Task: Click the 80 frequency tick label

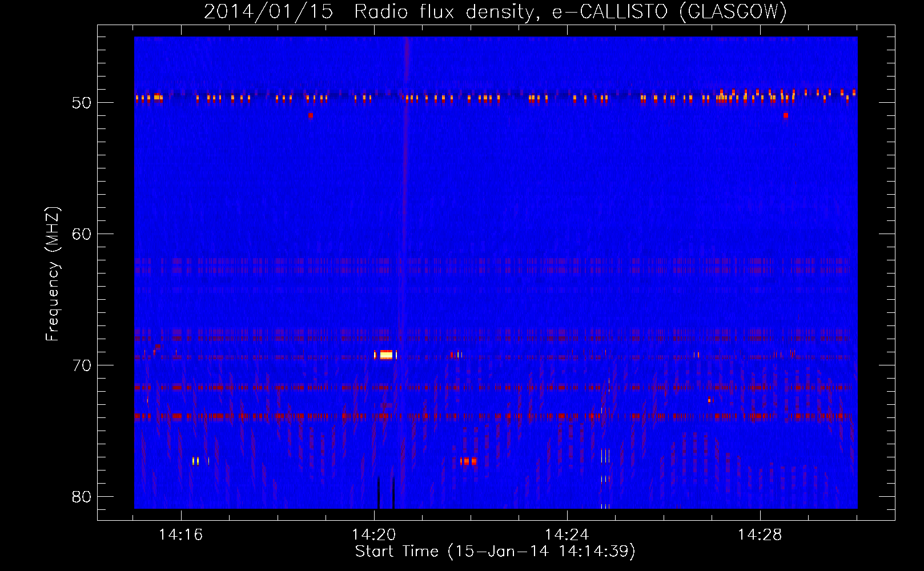Action: coord(82,497)
